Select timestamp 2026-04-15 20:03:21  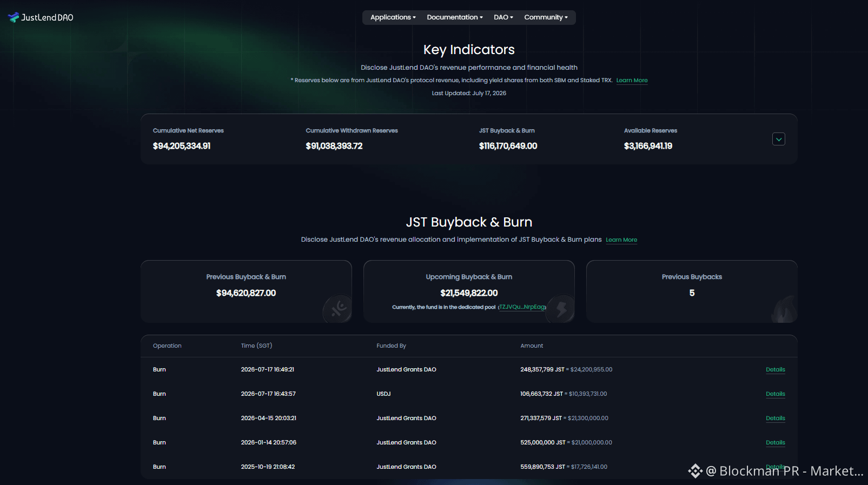(x=269, y=418)
